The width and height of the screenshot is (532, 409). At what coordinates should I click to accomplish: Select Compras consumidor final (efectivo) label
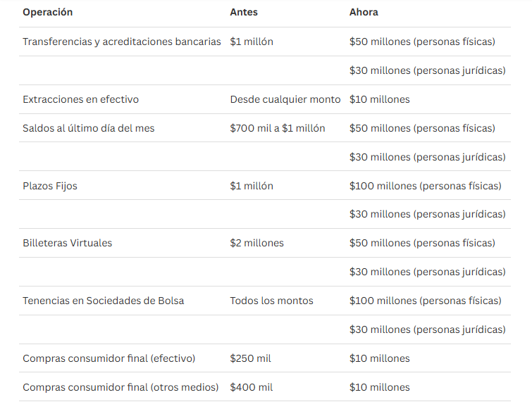[x=109, y=358]
